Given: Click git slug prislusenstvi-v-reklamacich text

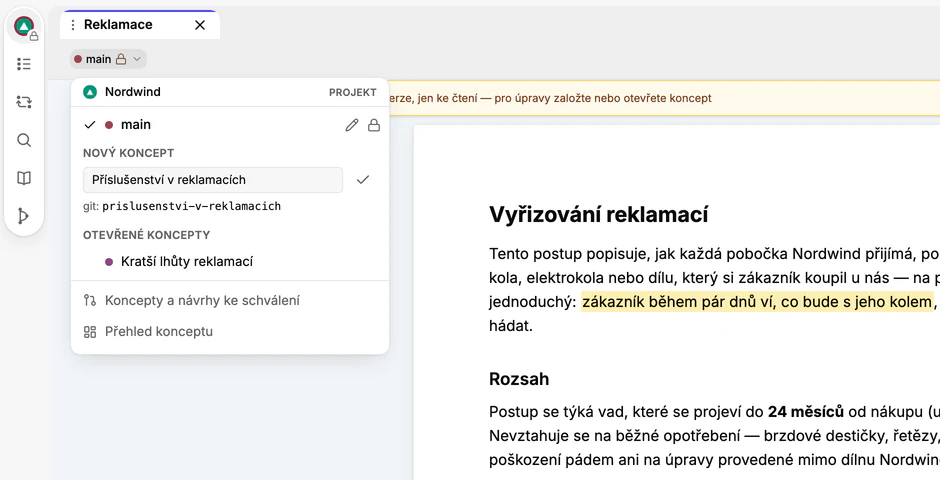Looking at the screenshot, I should pos(192,206).
